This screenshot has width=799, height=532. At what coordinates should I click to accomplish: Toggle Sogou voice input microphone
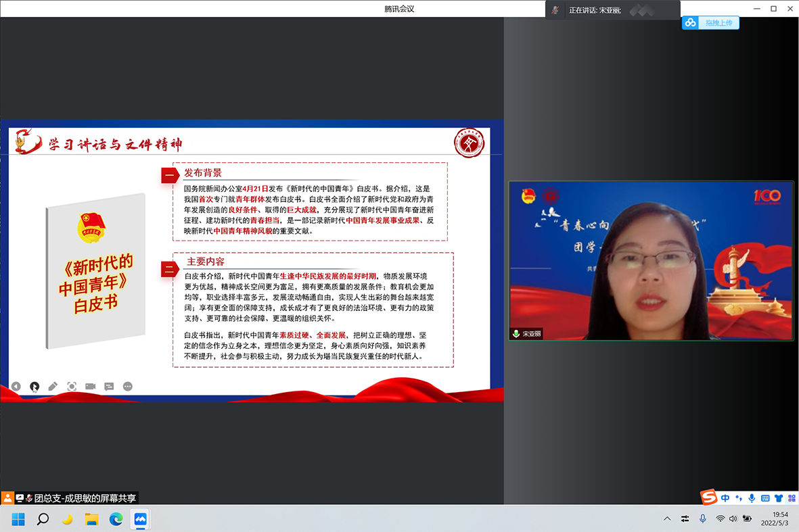click(752, 498)
